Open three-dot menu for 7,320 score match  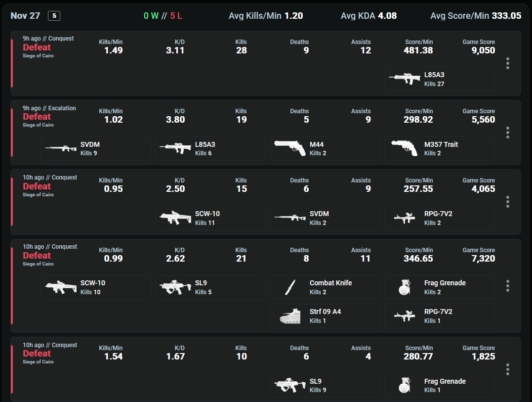click(x=508, y=286)
